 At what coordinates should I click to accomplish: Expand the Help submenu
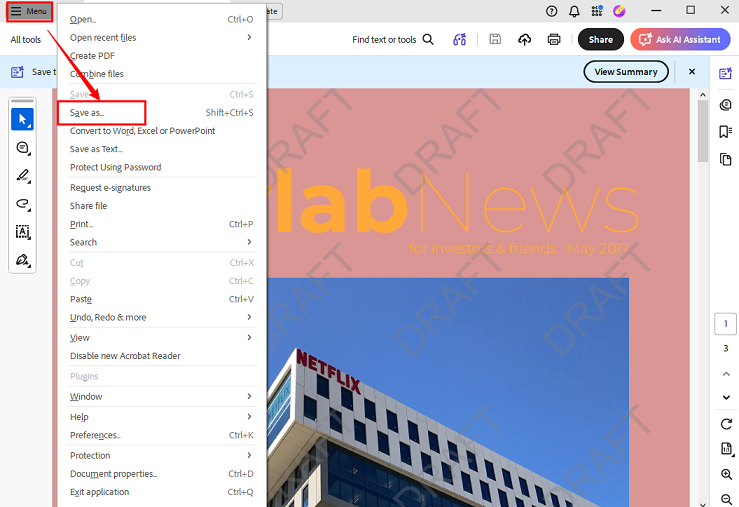[x=161, y=417]
